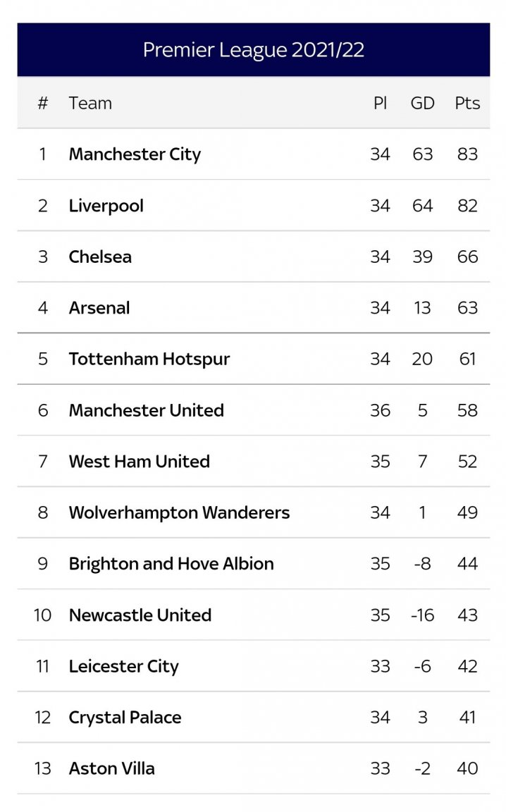Open Wolverhampton Wanderers team link
Viewport: 506px width, 812px height.
point(179,512)
